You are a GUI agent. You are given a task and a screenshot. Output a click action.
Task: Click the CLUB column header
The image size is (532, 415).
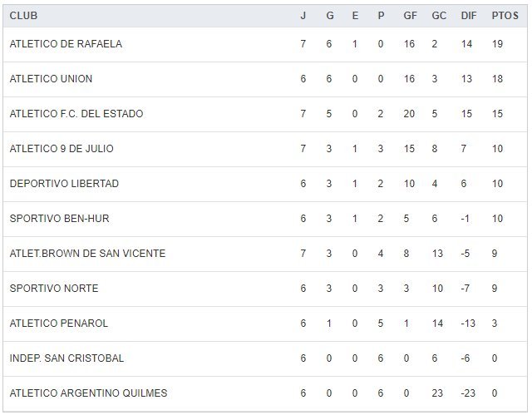[x=23, y=16]
